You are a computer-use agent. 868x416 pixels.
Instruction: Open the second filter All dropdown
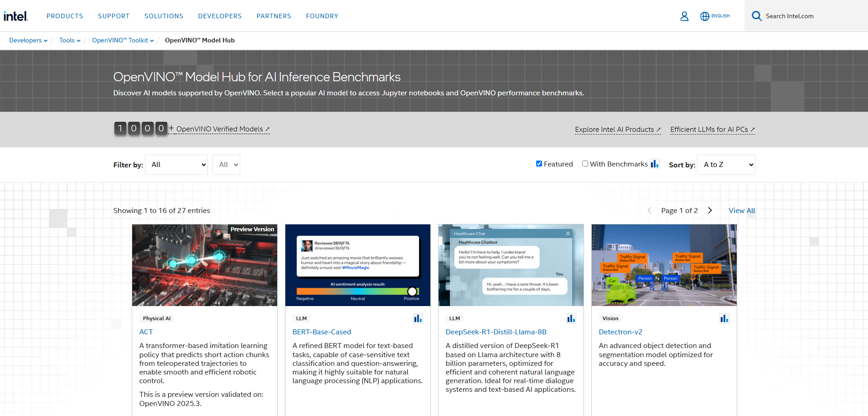click(226, 165)
